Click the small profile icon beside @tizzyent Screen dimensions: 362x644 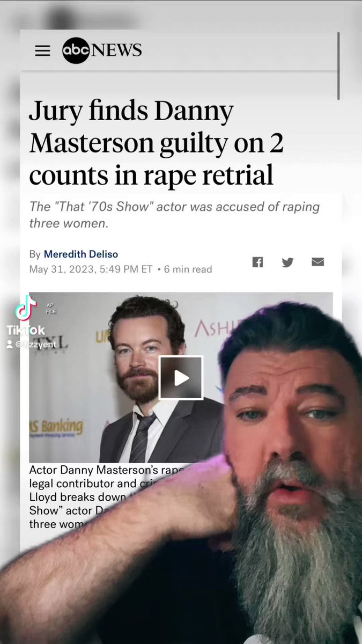point(9,345)
